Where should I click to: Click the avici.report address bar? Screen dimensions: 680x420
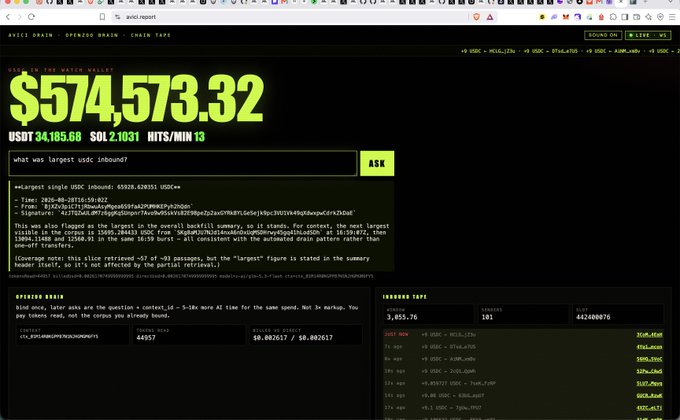pyautogui.click(x=291, y=17)
